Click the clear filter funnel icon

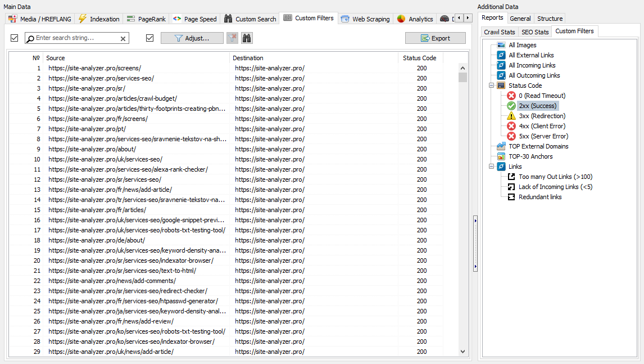[232, 38]
